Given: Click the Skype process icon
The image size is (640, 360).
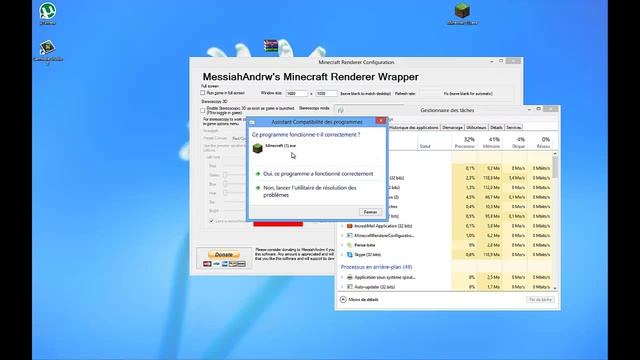Looking at the screenshot, I should coord(349,255).
